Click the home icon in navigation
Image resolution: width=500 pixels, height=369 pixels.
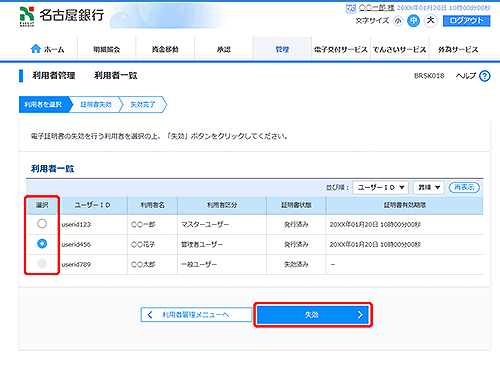[35, 49]
